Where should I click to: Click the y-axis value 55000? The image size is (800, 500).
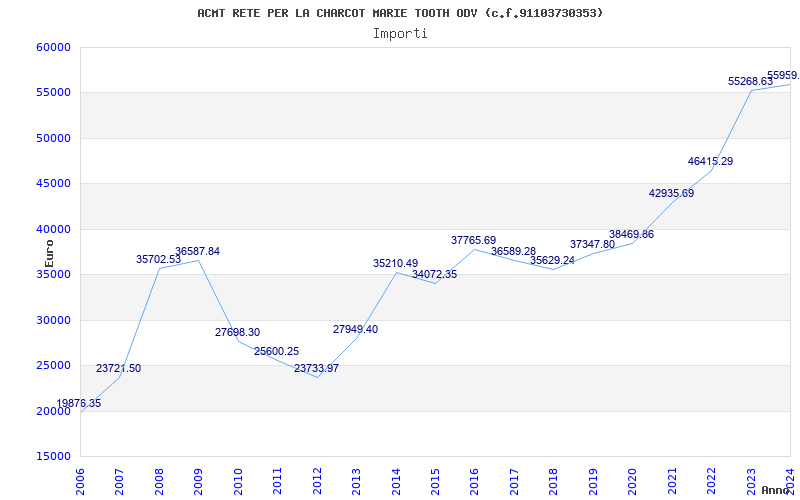coord(53,93)
